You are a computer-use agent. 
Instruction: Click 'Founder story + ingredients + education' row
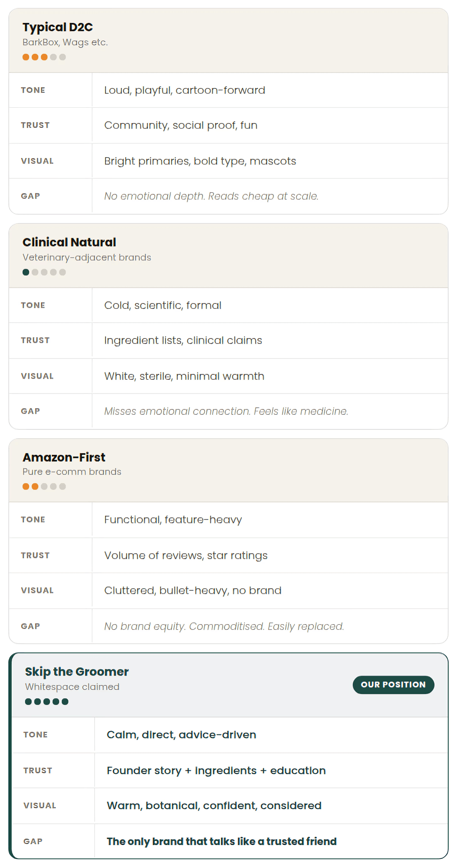230,770
